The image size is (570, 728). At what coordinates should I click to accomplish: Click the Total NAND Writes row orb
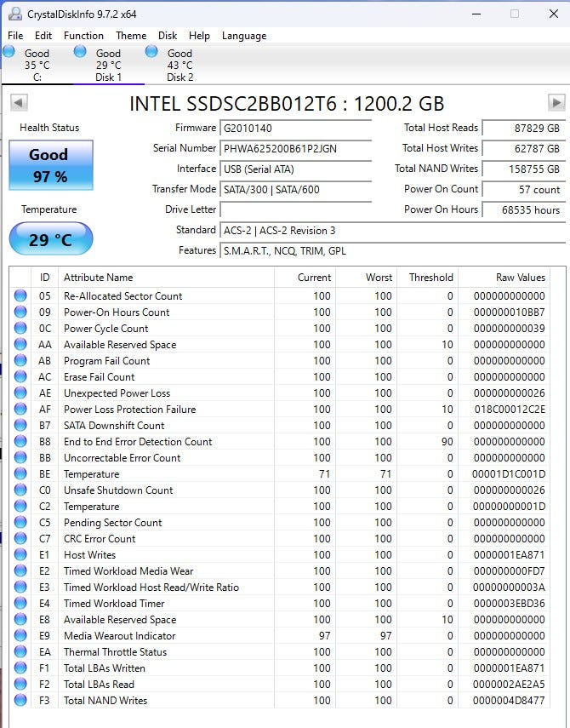click(20, 701)
